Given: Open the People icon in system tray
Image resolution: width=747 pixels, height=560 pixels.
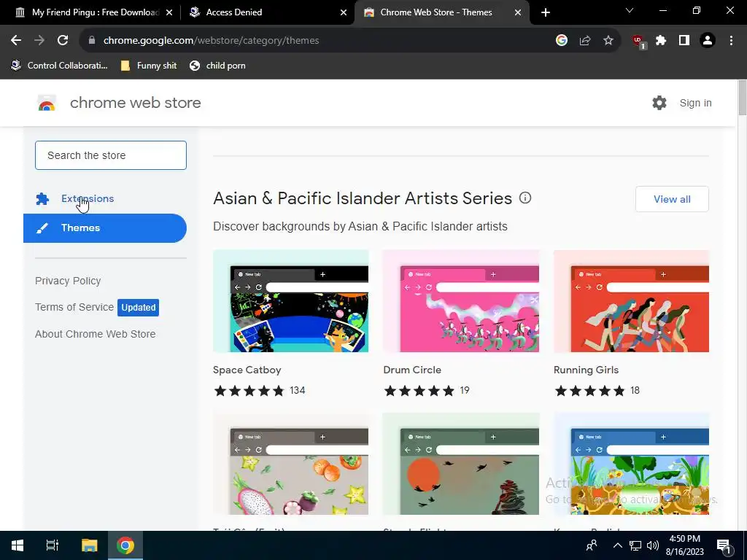Looking at the screenshot, I should tap(592, 545).
